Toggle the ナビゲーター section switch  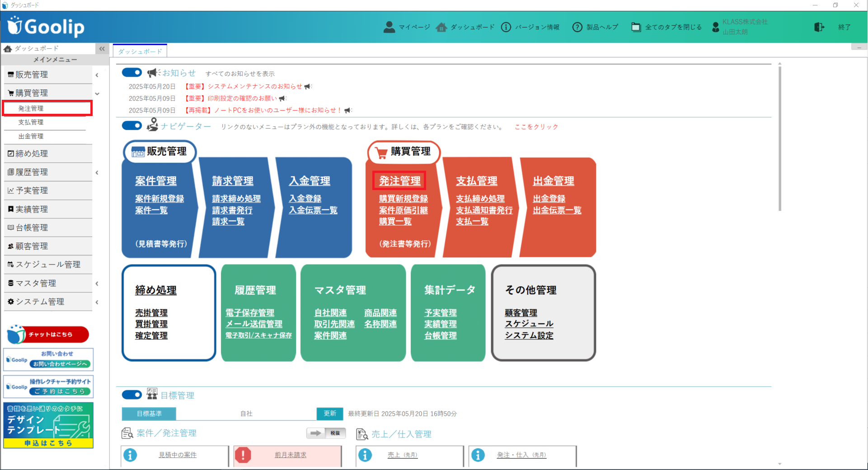coord(132,126)
